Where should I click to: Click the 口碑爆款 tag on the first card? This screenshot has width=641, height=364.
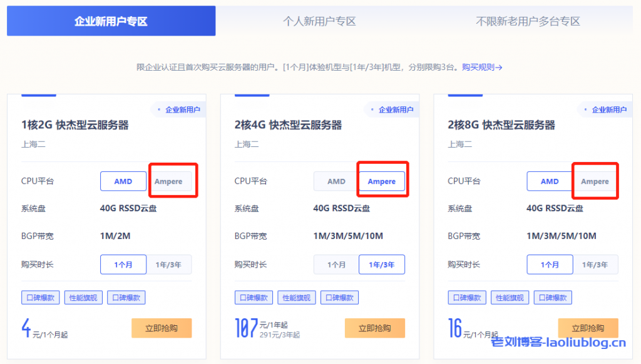(40, 297)
